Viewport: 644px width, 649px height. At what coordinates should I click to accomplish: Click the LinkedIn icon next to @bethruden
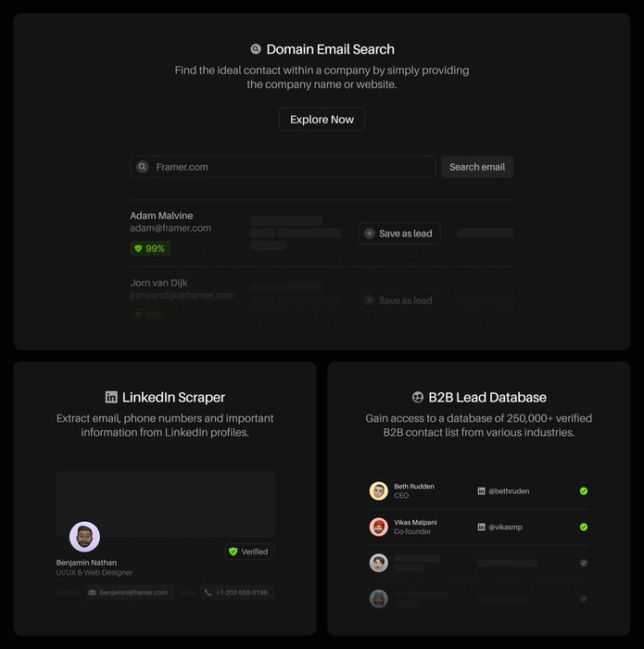tap(481, 490)
